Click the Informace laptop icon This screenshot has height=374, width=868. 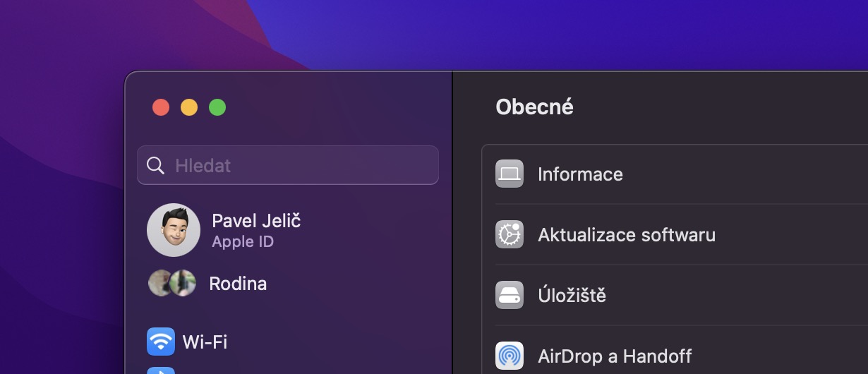[x=509, y=174]
